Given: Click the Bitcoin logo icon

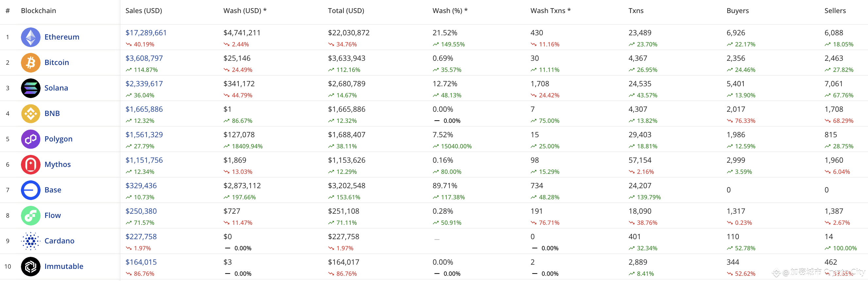Looking at the screenshot, I should 31,63.
